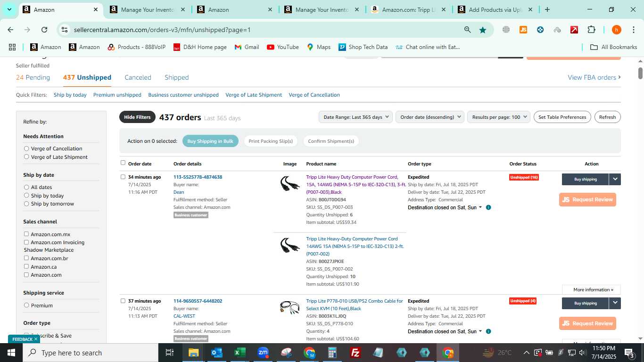This screenshot has width=644, height=362.
Task: Open the Chrome three-dot menu
Action: point(633,30)
